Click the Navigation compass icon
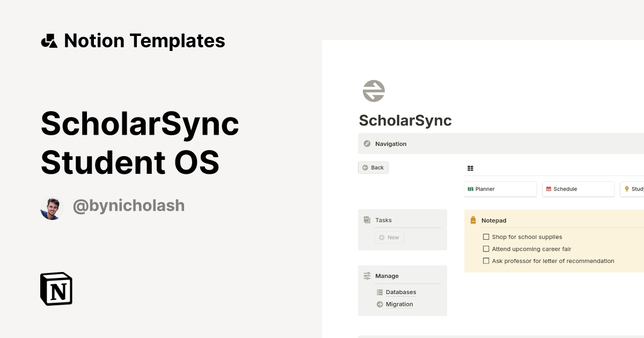The image size is (644, 338). pos(367,144)
